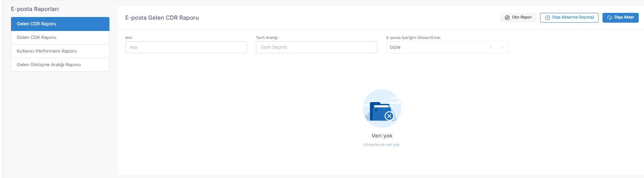Screen dimensions: 644x178
Task: Open Kullanıcı Performans Raporu
Action: [x=60, y=51]
